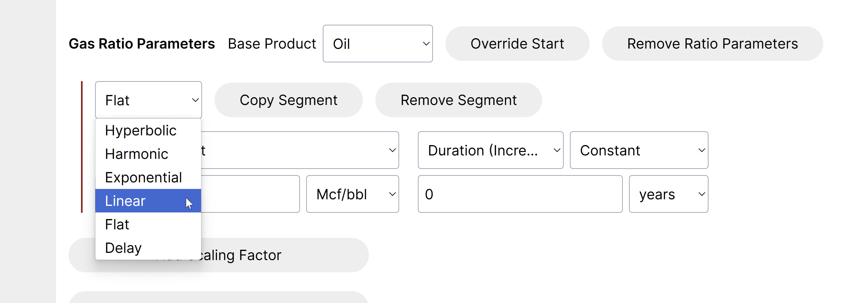Collapse the open Flat segment type dropdown
The width and height of the screenshot is (868, 303).
[x=148, y=100]
